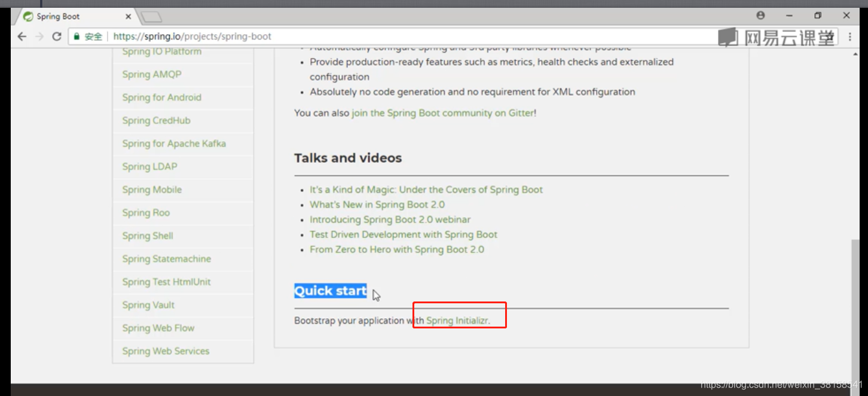This screenshot has width=868, height=396.
Task: Click the Provide production-ready features bullet text
Action: [491, 69]
